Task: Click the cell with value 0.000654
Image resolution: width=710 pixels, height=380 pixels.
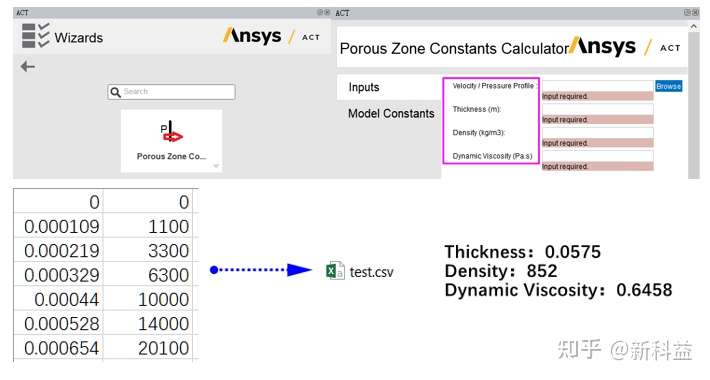Action: point(58,348)
